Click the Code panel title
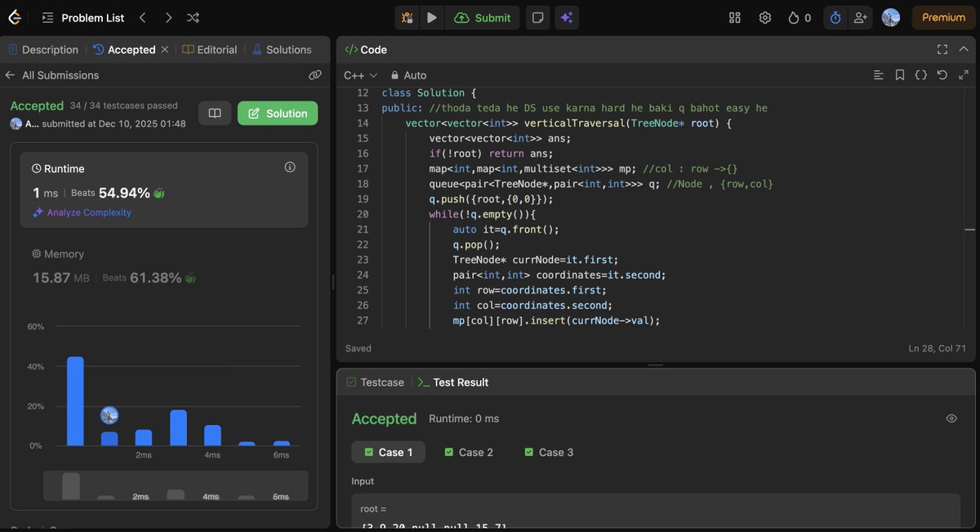Screen dimensions: 980x532 coord(366,50)
